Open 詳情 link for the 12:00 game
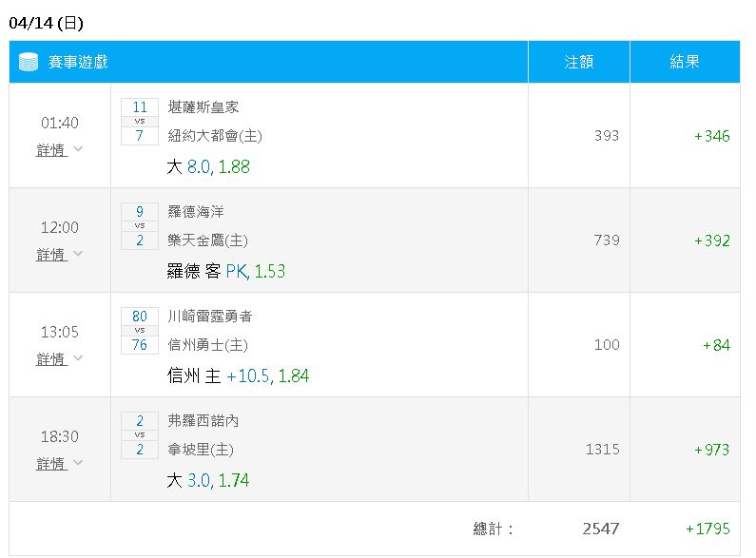This screenshot has height=558, width=756. 51,255
